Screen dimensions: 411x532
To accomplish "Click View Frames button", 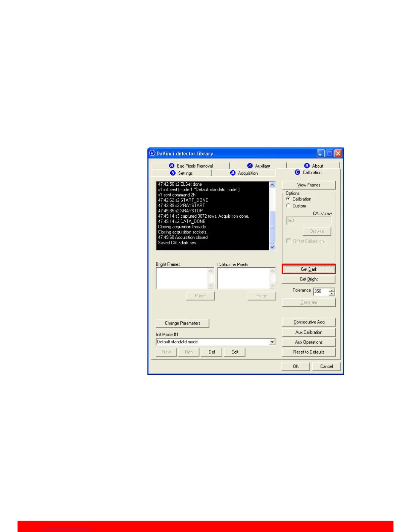I will [x=309, y=185].
